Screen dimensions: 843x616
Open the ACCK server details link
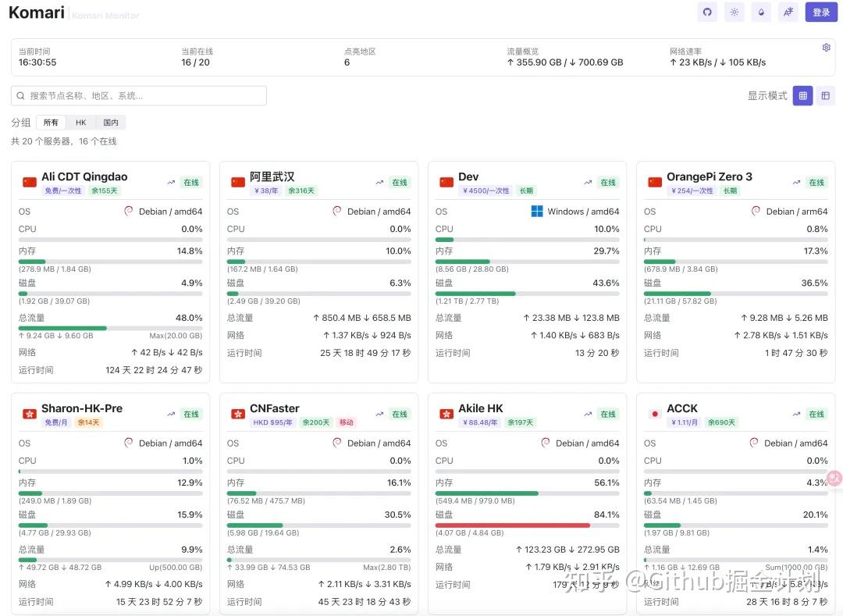click(x=682, y=408)
